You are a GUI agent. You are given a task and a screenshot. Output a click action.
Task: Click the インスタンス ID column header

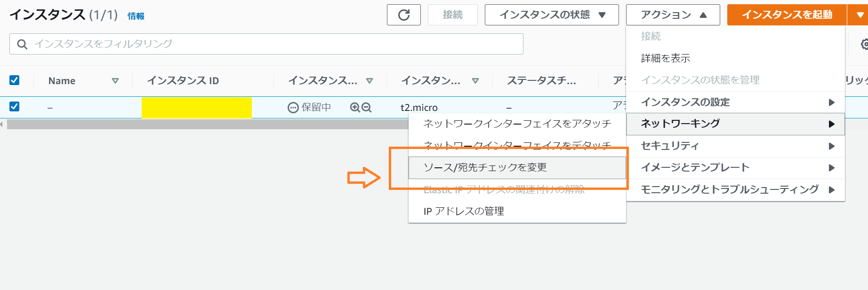(183, 81)
